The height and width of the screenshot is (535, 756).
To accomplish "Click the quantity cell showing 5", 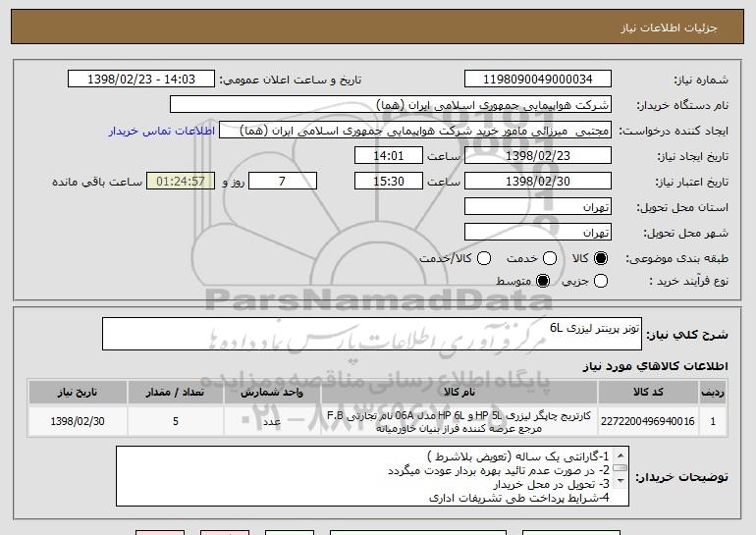I will [x=176, y=421].
